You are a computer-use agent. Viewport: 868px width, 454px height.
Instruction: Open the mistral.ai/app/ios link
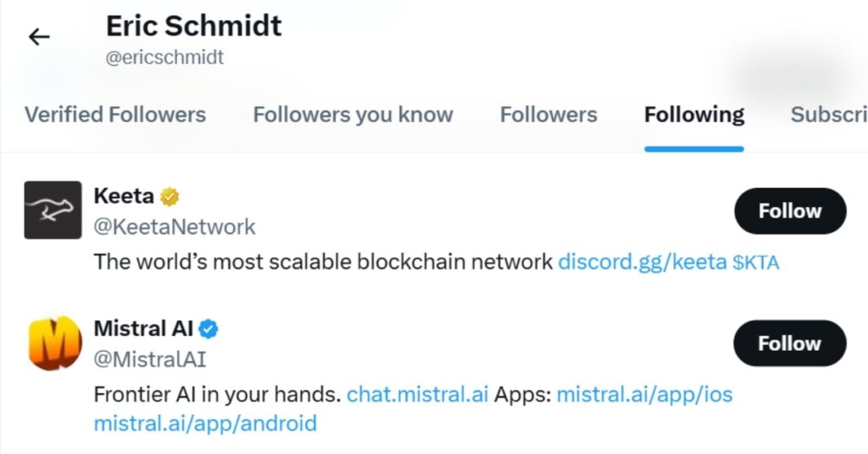pos(644,394)
